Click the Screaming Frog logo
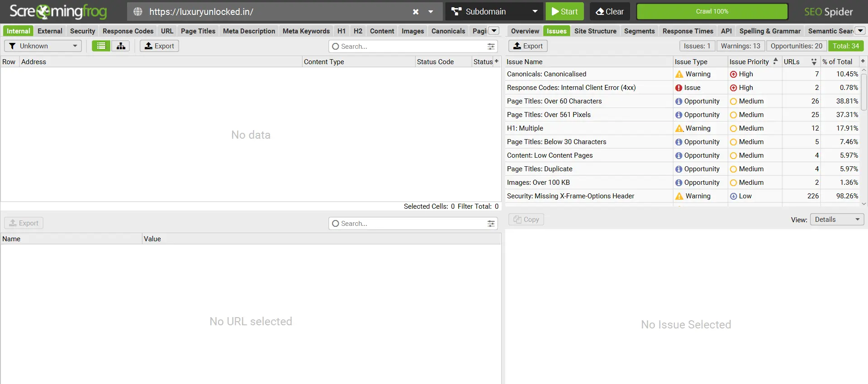The width and height of the screenshot is (868, 384). [58, 11]
